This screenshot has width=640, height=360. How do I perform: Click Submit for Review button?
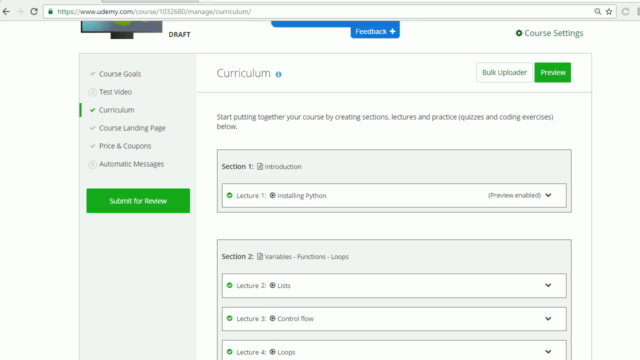138,200
